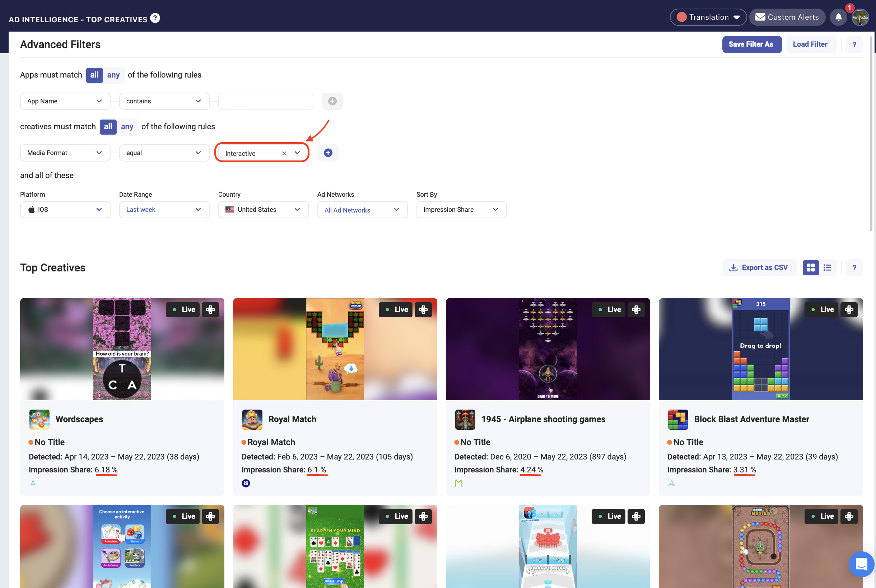Image resolution: width=876 pixels, height=588 pixels.
Task: Set apps rule matching to all
Action: pyautogui.click(x=94, y=75)
